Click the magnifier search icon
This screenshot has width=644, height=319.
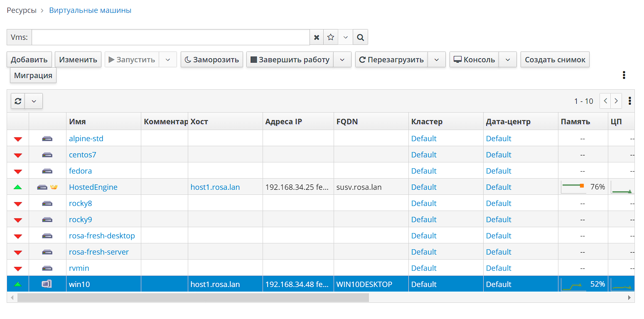click(361, 37)
